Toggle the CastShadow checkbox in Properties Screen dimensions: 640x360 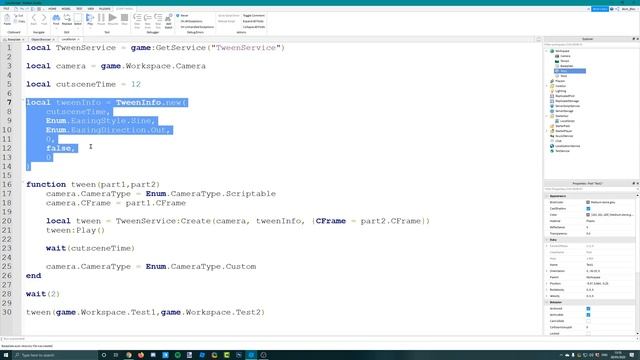[x=588, y=209]
